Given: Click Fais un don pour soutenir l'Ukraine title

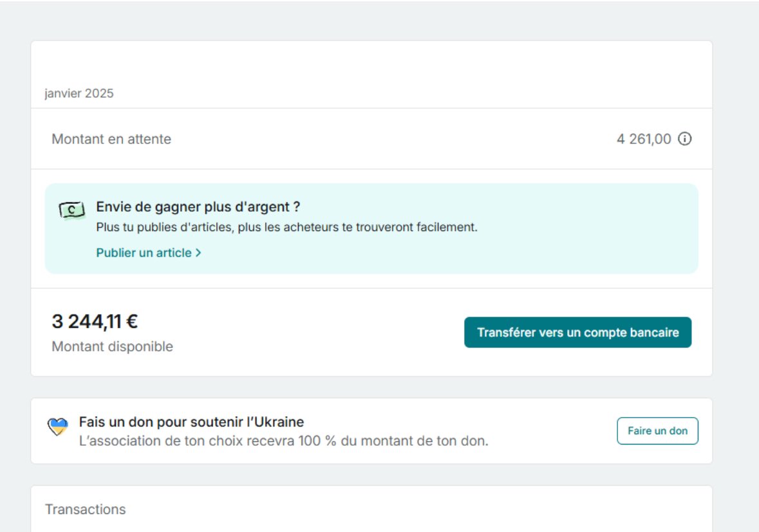Looking at the screenshot, I should coord(191,422).
